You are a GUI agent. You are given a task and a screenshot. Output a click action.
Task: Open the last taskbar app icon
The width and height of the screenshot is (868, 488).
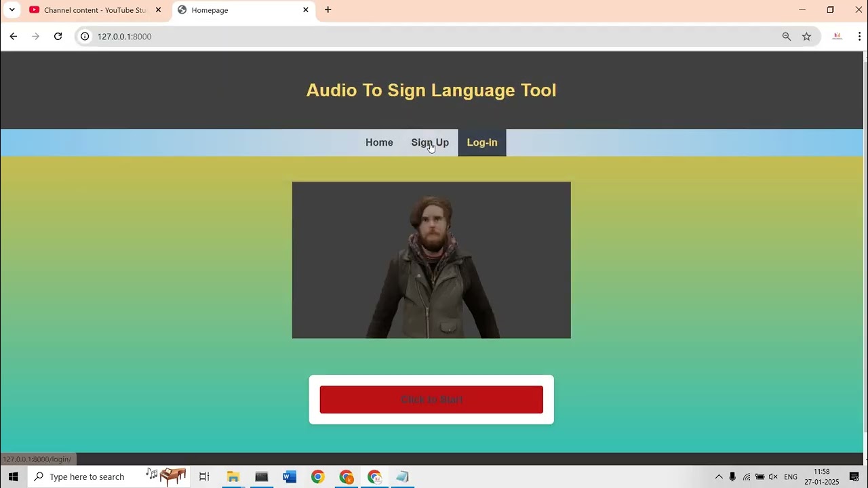[x=402, y=476]
